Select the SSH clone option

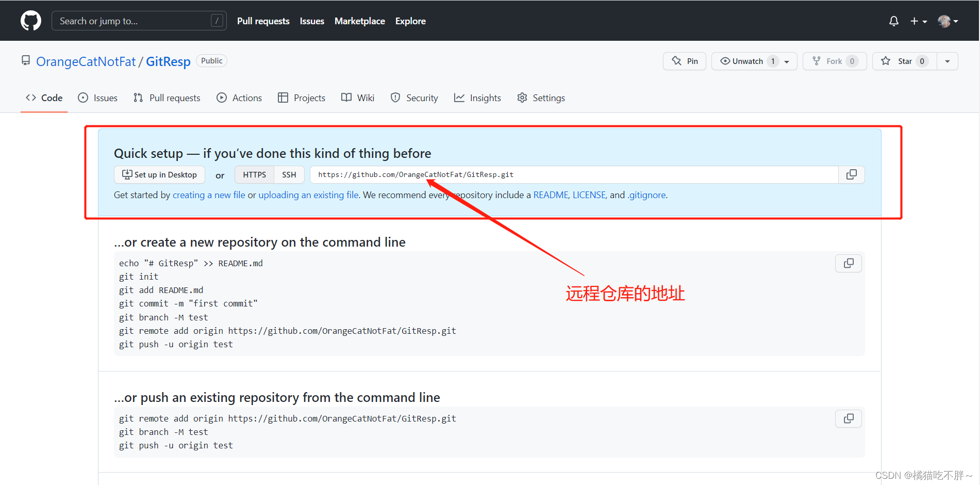(x=289, y=174)
